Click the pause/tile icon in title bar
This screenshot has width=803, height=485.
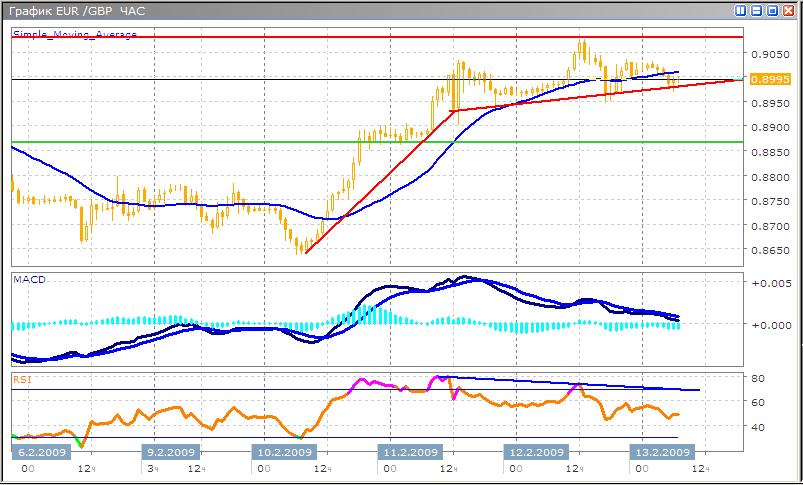pos(741,10)
